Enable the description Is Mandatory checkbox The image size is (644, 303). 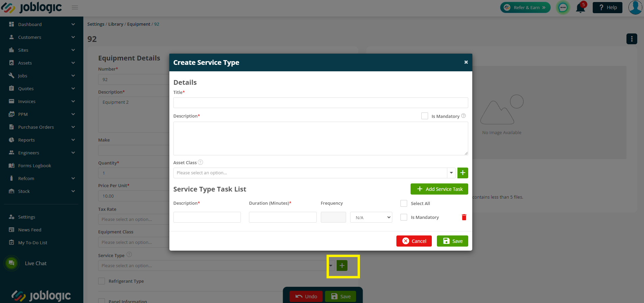click(x=425, y=116)
